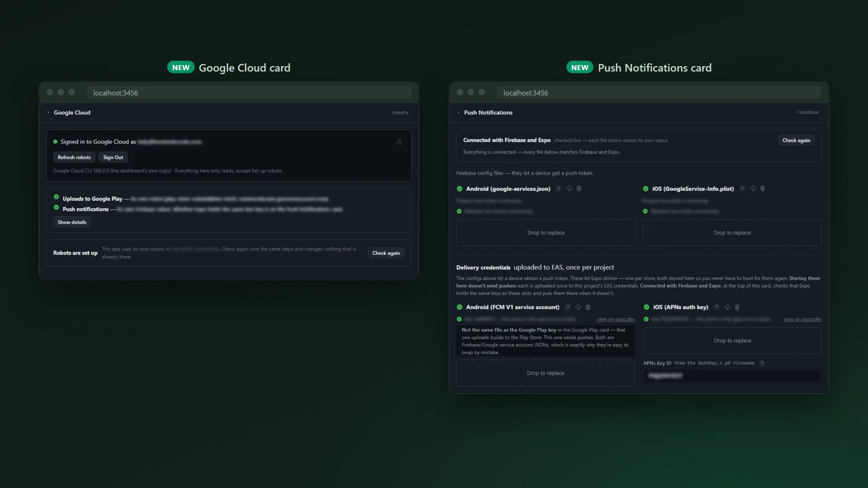The height and width of the screenshot is (488, 868).
Task: Click green check beside iOS GoogleService-Info.plist
Action: point(646,189)
